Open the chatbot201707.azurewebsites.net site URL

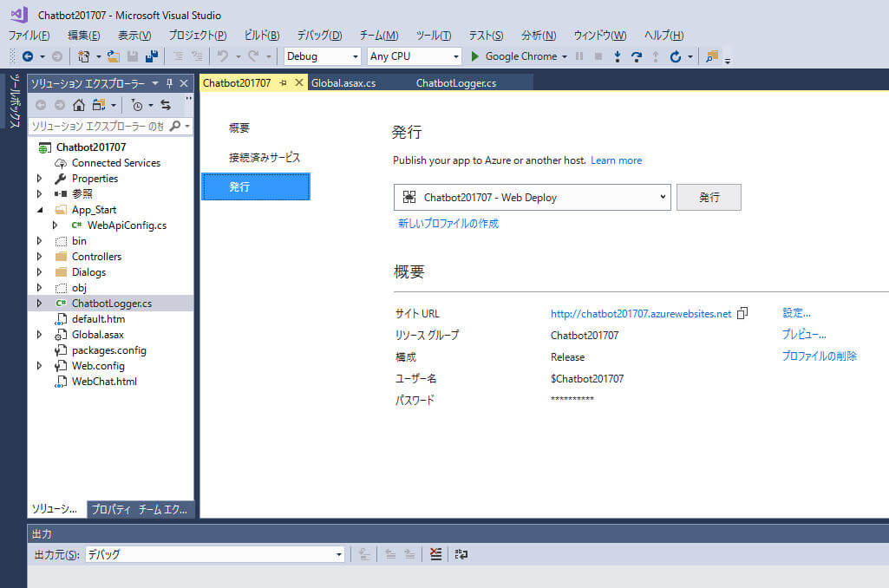point(641,314)
